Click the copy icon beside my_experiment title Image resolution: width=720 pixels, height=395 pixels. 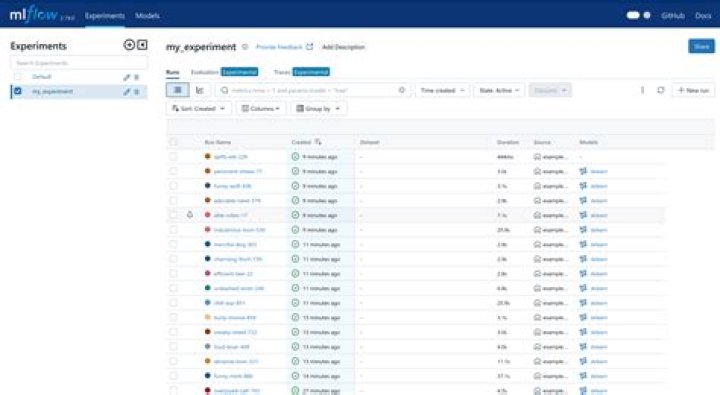245,47
